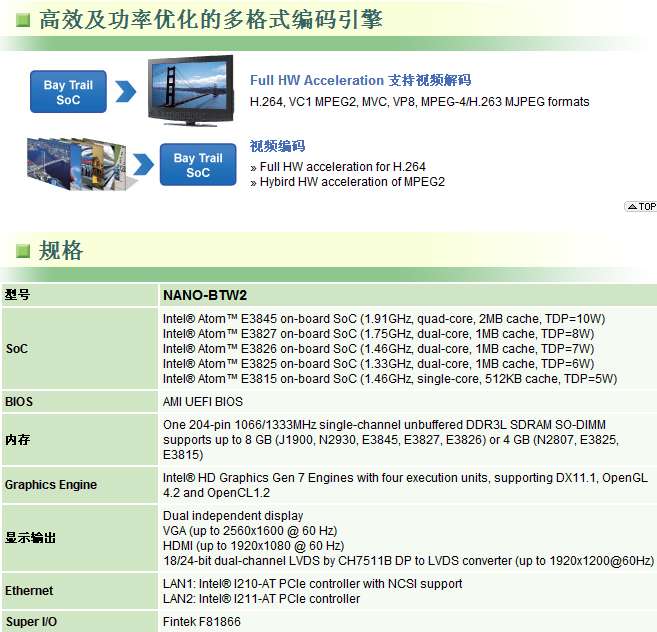
Task: Click the blue arrow beside photo collage
Action: click(x=144, y=164)
